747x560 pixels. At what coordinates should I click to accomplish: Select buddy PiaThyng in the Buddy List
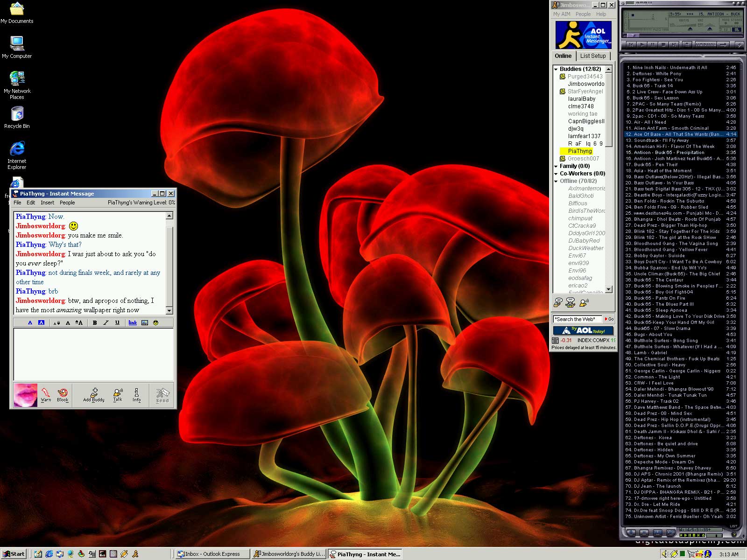pyautogui.click(x=580, y=151)
